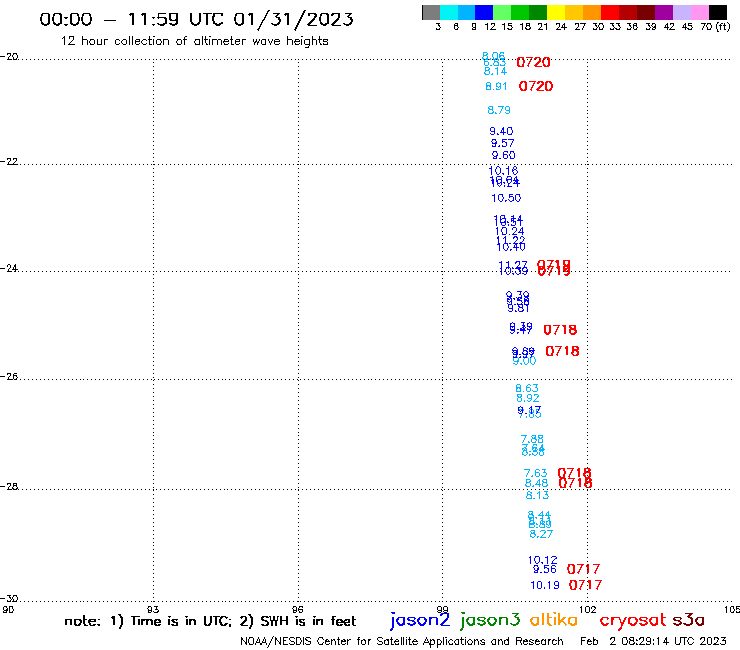Select the yellow color swatch in the legend

pos(556,12)
